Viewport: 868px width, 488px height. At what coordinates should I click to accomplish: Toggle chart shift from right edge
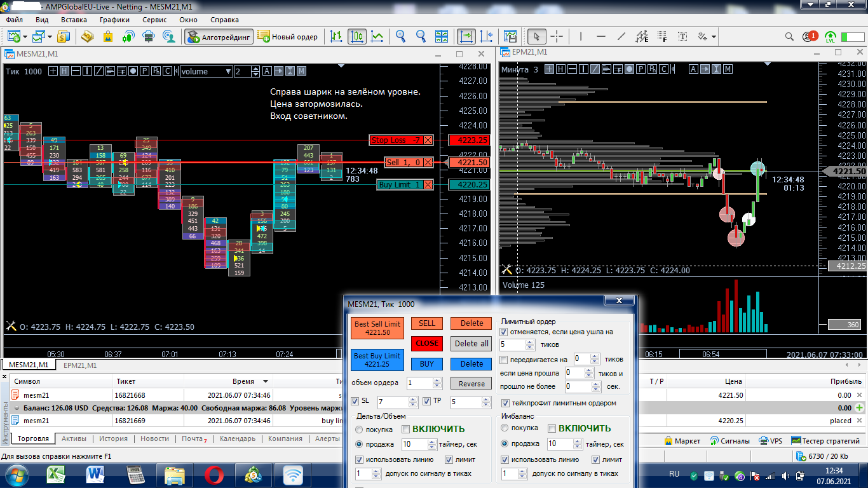(486, 37)
